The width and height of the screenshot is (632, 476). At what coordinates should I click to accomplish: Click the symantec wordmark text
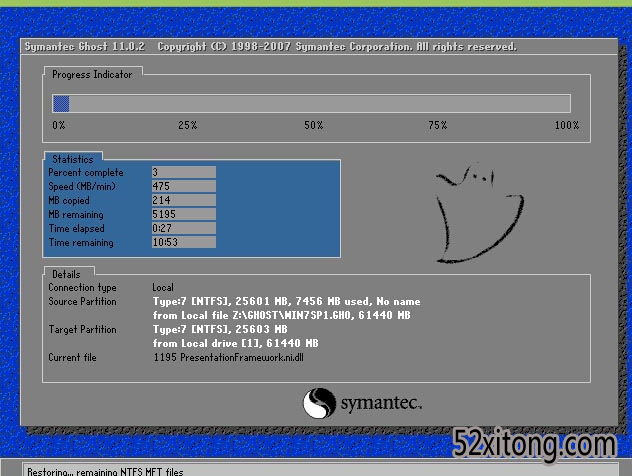tap(381, 403)
